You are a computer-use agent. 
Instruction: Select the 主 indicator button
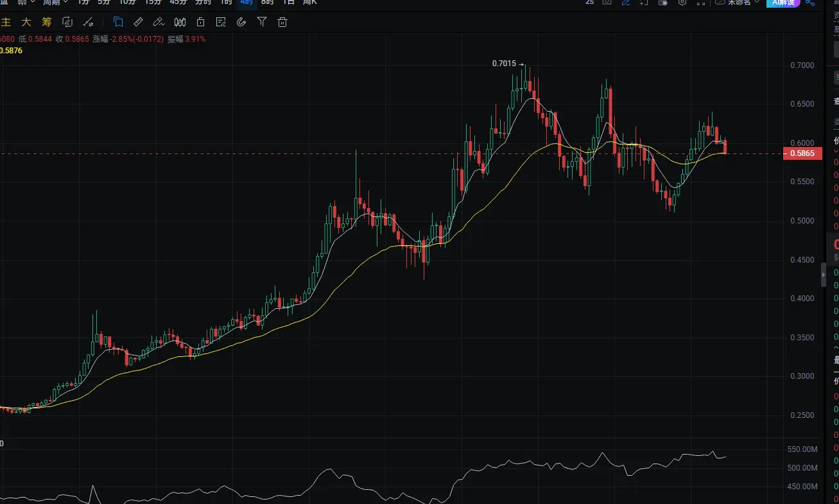pos(6,22)
